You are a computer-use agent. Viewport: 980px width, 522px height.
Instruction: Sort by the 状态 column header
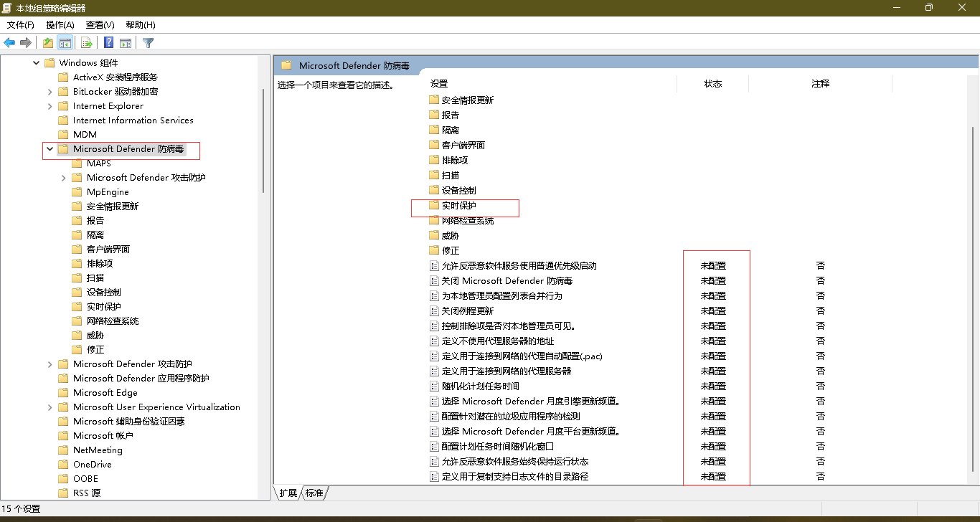point(713,84)
